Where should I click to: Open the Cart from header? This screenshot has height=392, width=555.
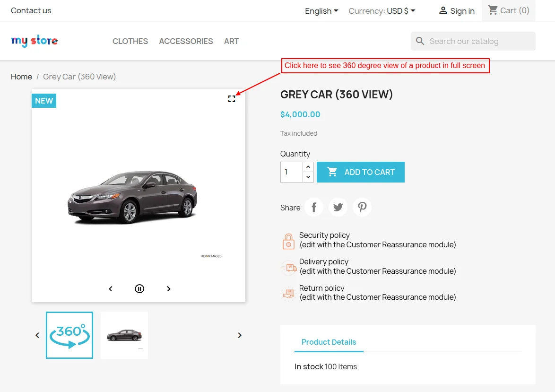point(509,10)
